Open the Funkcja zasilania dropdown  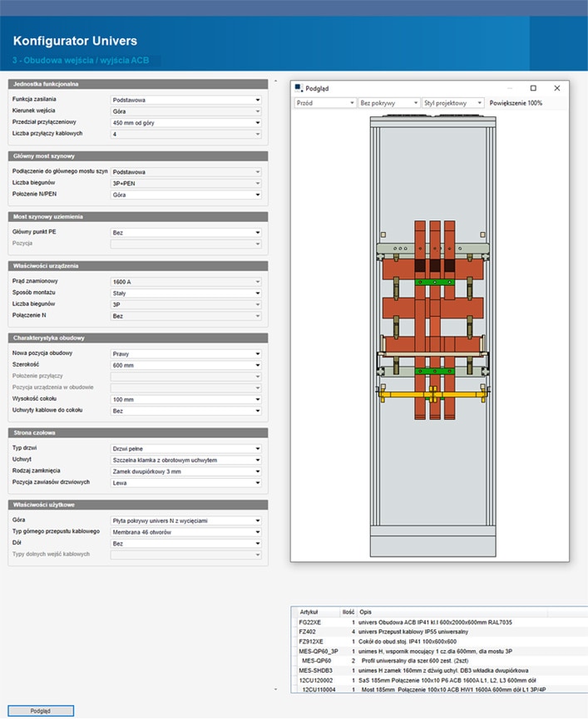pos(186,100)
